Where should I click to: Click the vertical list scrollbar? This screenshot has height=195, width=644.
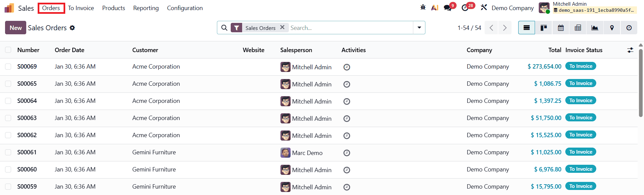coord(641,83)
